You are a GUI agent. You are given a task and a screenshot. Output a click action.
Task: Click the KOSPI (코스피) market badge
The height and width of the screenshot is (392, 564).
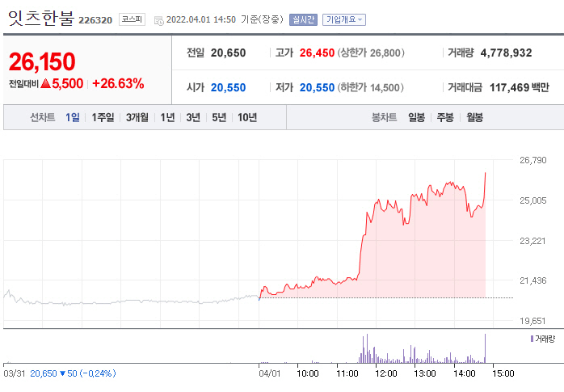coord(132,19)
